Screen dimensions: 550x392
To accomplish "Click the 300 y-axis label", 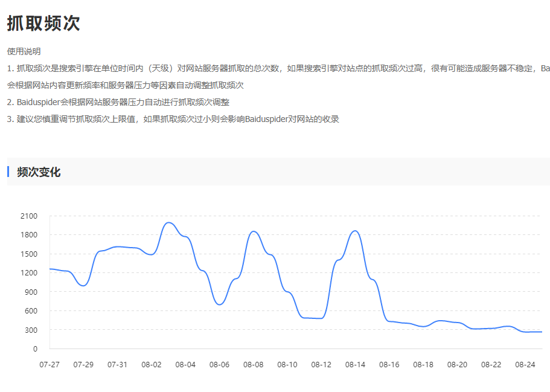I will point(31,330).
